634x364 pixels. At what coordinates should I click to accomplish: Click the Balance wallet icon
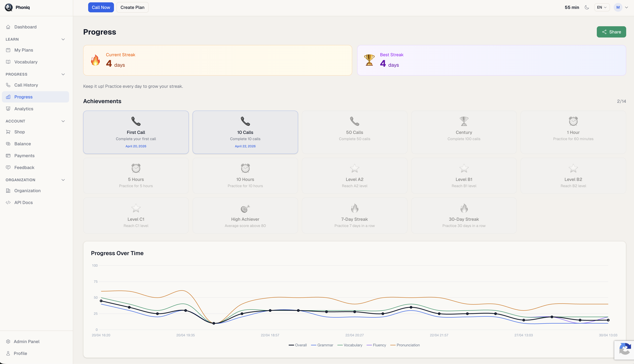pos(8,144)
